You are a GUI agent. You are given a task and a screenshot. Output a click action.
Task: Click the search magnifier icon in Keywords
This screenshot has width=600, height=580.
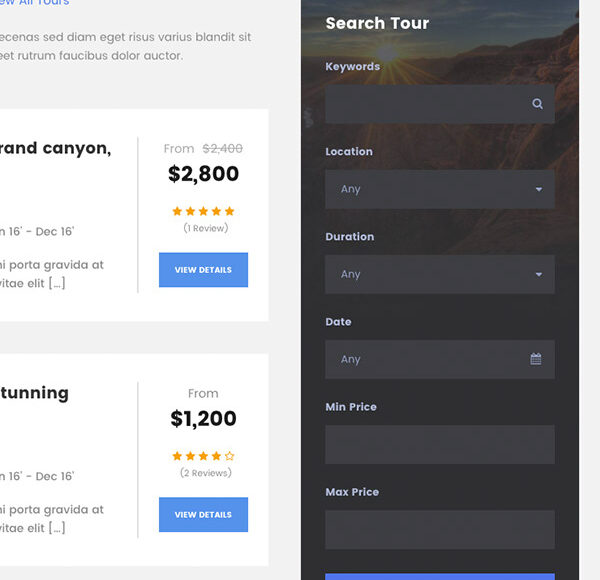pyautogui.click(x=537, y=104)
